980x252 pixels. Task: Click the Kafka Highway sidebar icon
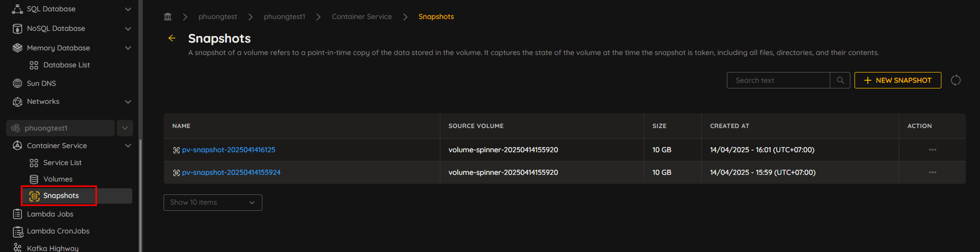pos(17,248)
